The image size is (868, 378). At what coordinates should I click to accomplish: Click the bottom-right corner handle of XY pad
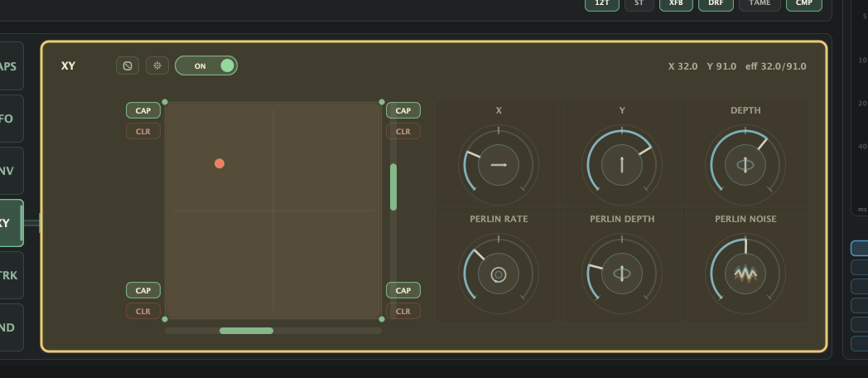point(382,319)
